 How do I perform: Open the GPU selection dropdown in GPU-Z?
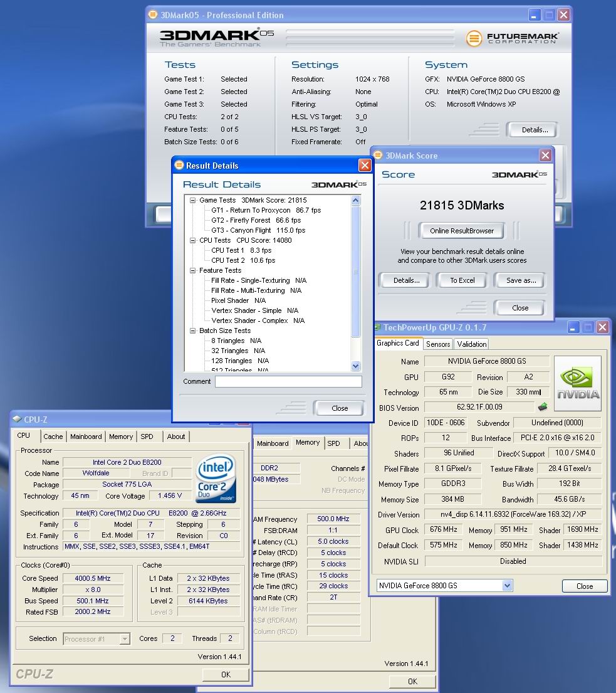pyautogui.click(x=508, y=586)
